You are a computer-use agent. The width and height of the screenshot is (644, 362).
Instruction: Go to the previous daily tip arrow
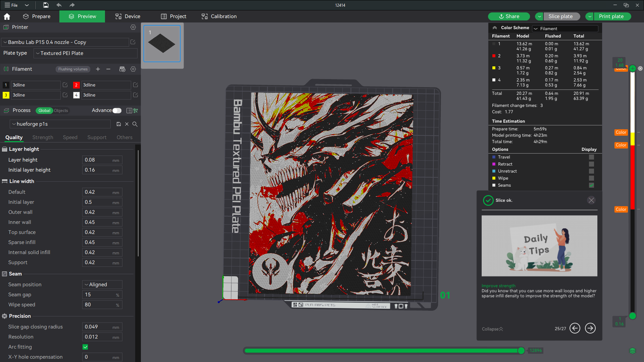(x=575, y=328)
